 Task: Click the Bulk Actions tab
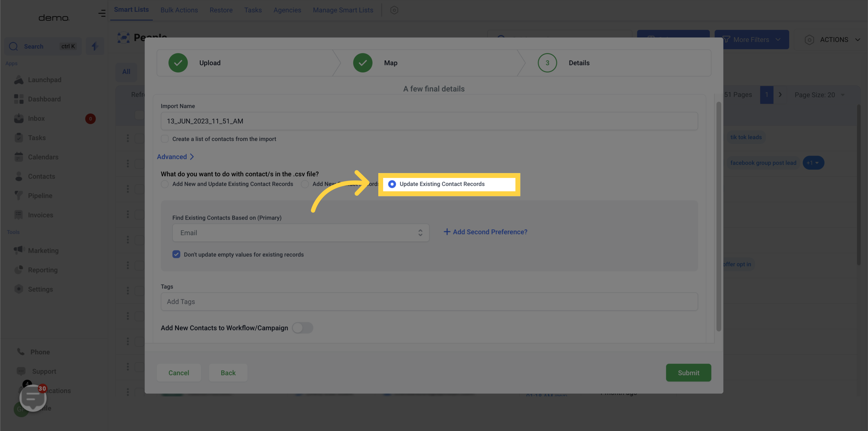(179, 10)
